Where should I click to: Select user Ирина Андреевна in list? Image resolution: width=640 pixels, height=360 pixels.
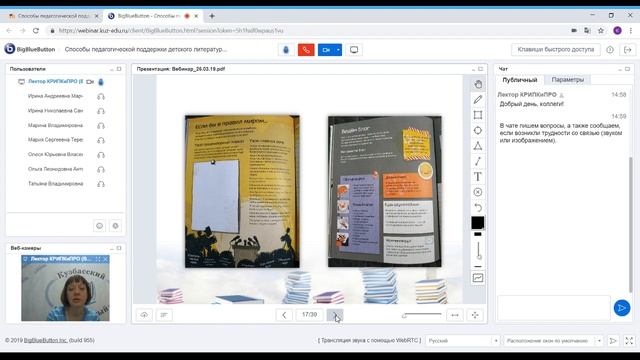coord(56,96)
